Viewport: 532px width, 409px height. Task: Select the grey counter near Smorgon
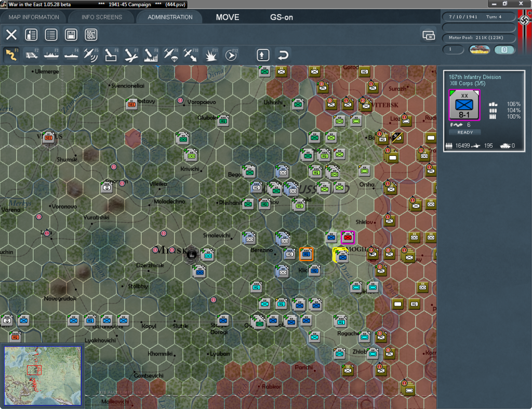107,187
